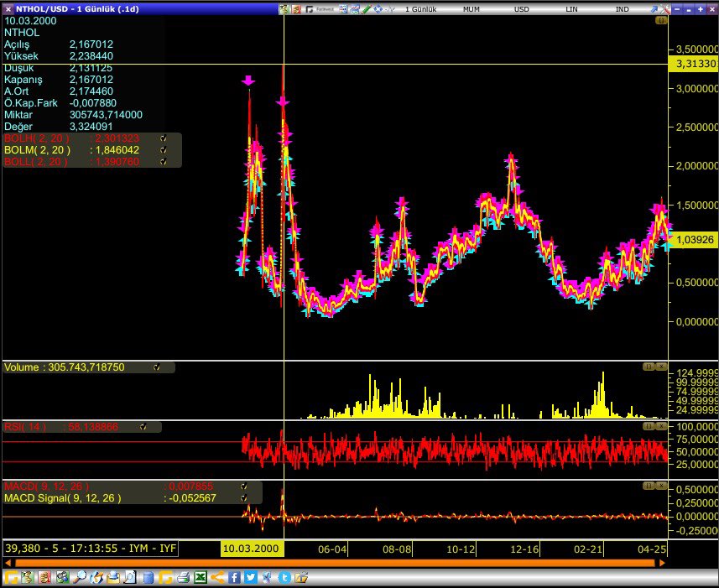Click the yellow window icon at bottom-left toolbar
This screenshot has width=719, height=588.
click(x=11, y=577)
